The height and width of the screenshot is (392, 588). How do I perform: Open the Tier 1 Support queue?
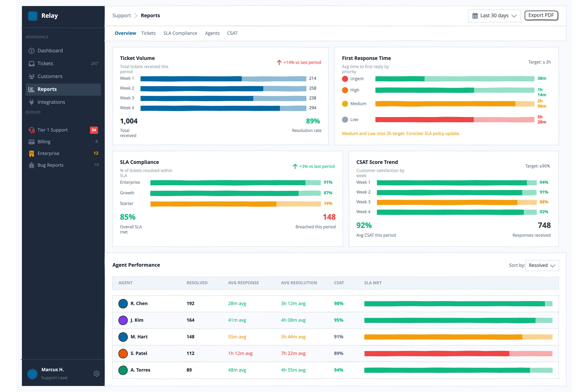click(x=63, y=130)
